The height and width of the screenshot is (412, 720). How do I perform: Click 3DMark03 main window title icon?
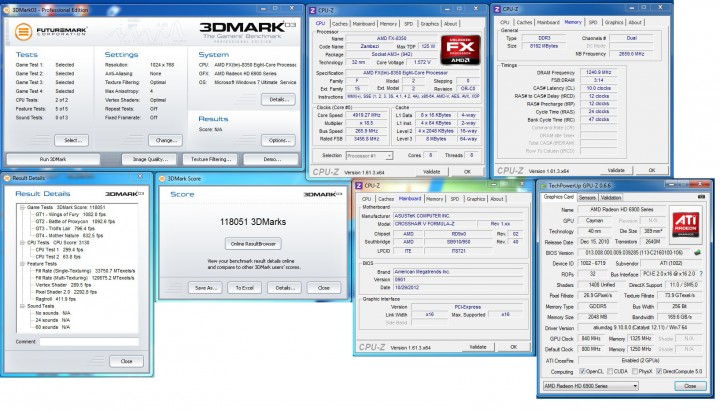tap(7, 10)
